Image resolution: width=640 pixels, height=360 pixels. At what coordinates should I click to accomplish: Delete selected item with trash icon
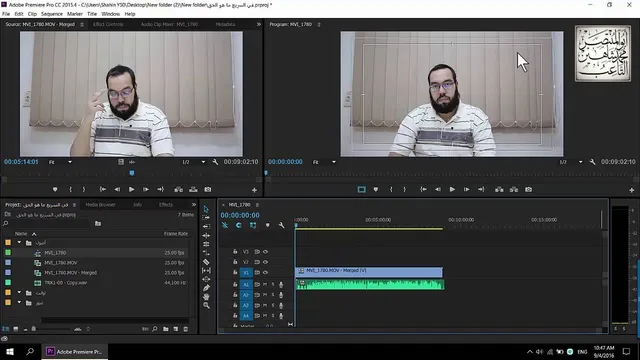click(186, 329)
